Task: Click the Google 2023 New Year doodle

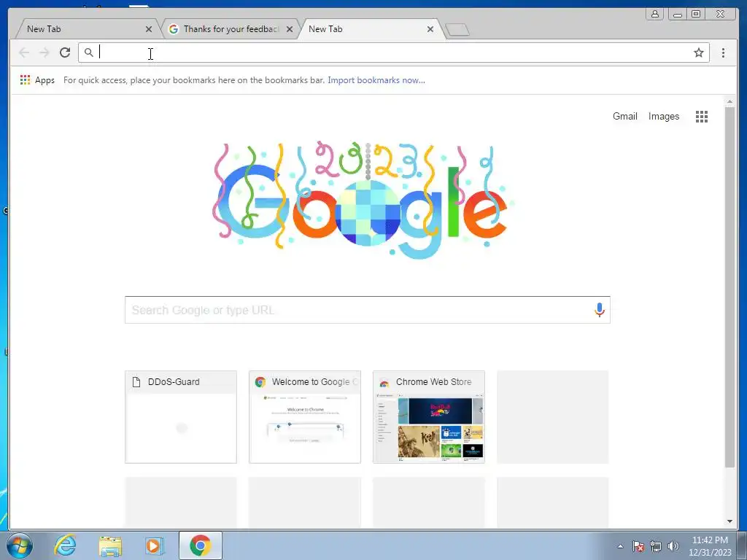Action: [x=363, y=200]
